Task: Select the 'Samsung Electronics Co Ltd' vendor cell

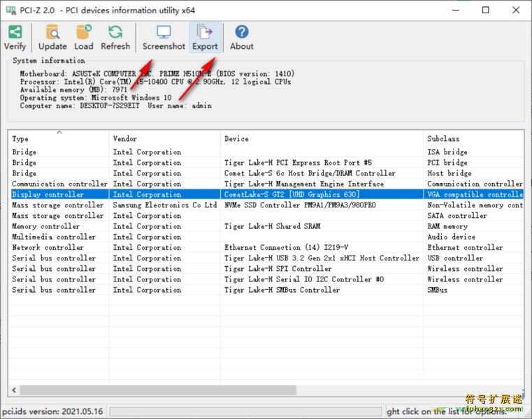Action: [165, 205]
